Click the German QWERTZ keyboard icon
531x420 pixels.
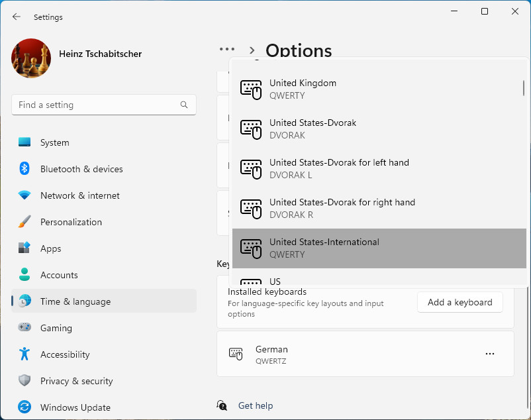236,354
